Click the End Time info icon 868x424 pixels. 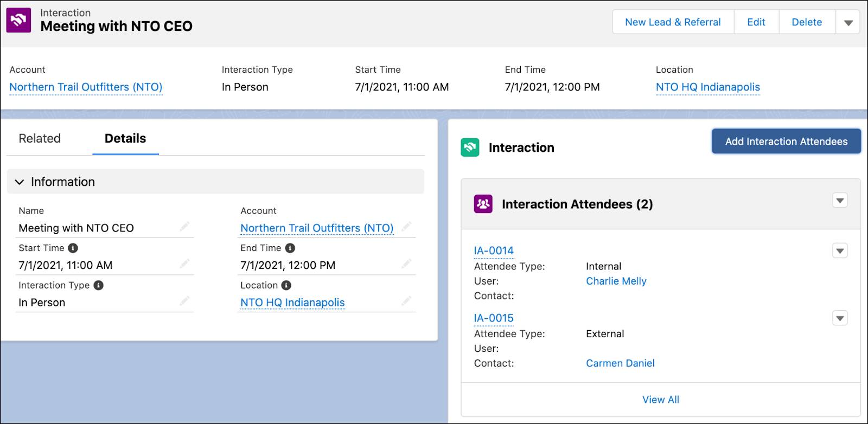[x=290, y=248]
